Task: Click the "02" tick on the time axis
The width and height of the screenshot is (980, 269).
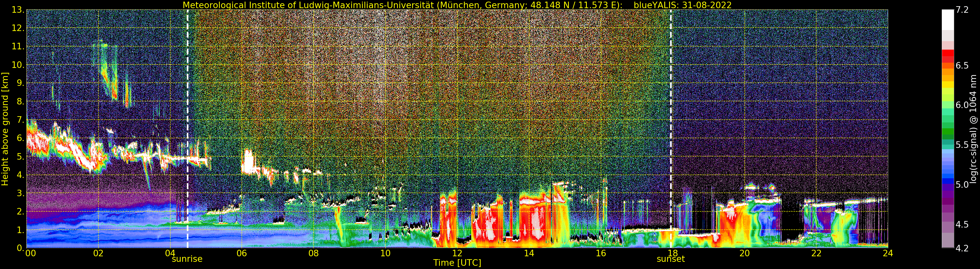Action: pos(98,254)
